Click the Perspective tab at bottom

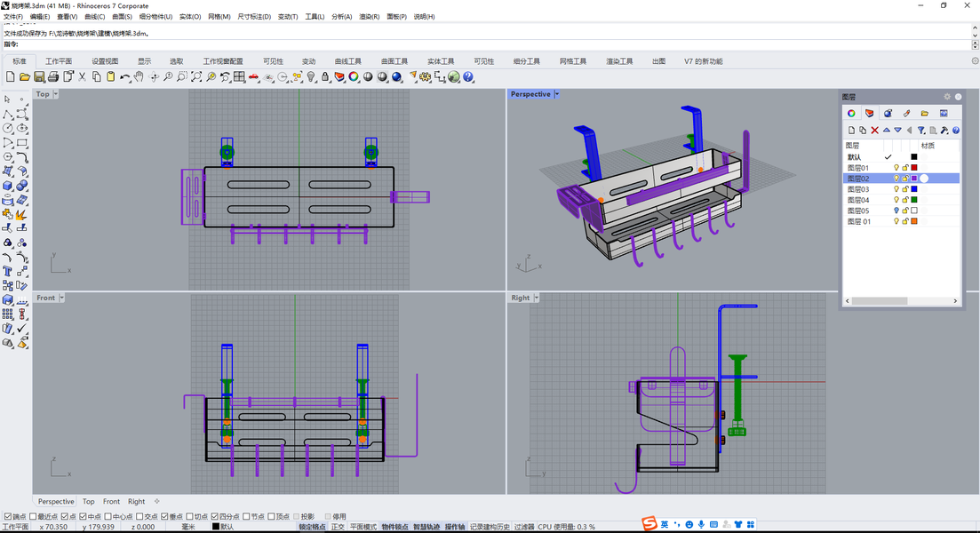pos(56,501)
